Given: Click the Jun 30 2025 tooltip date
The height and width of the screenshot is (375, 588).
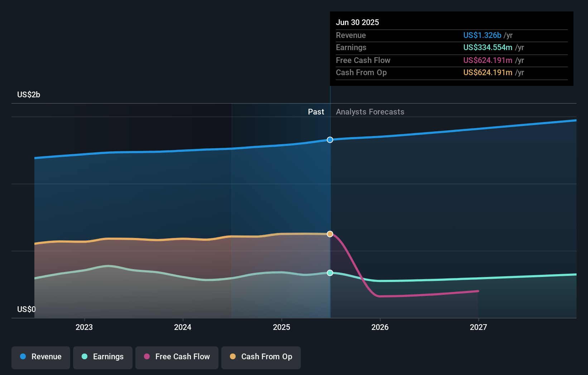Looking at the screenshot, I should [x=357, y=22].
